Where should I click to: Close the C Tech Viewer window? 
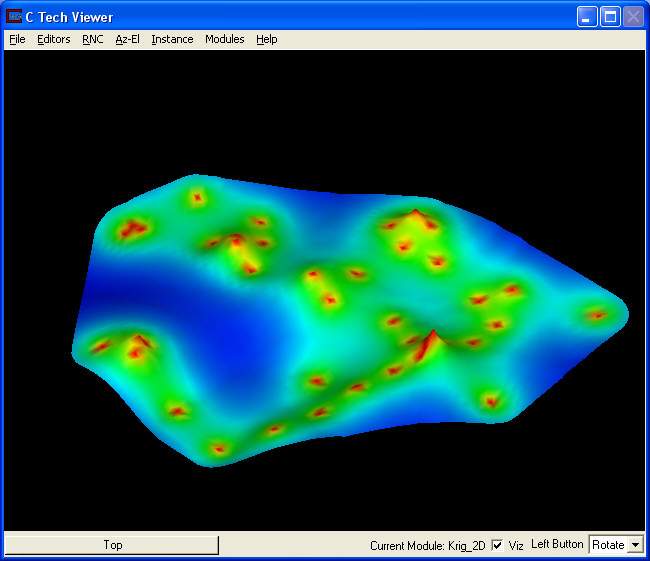(633, 17)
